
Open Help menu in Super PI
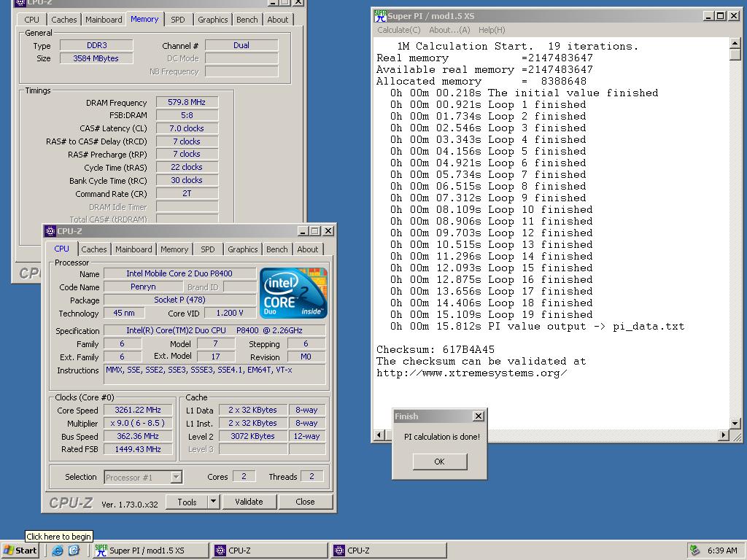(x=492, y=30)
